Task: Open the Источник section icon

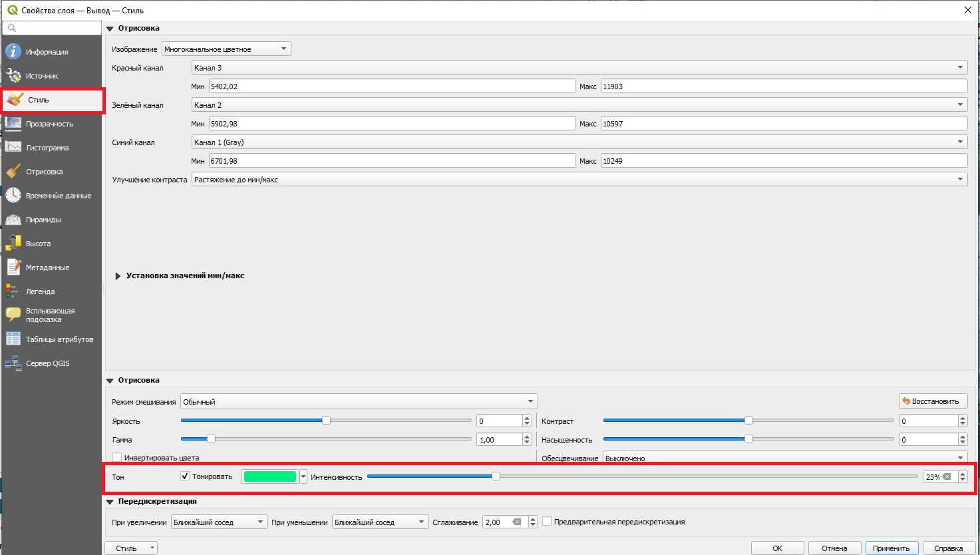Action: 13,75
